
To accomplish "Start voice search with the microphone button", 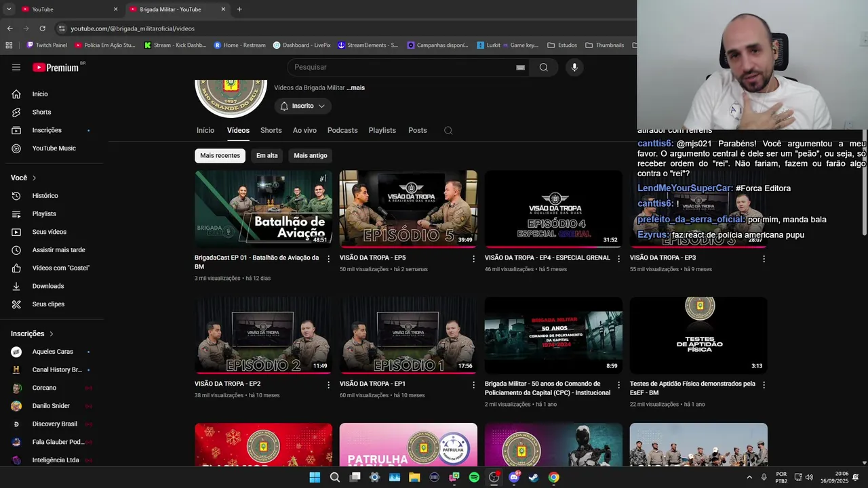I will pos(574,67).
